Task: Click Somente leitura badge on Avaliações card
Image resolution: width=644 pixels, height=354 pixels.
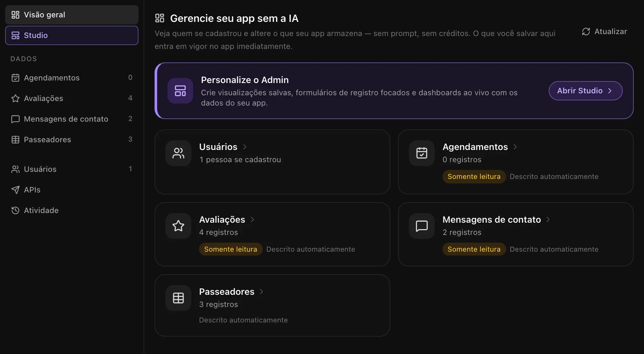Action: click(x=231, y=249)
